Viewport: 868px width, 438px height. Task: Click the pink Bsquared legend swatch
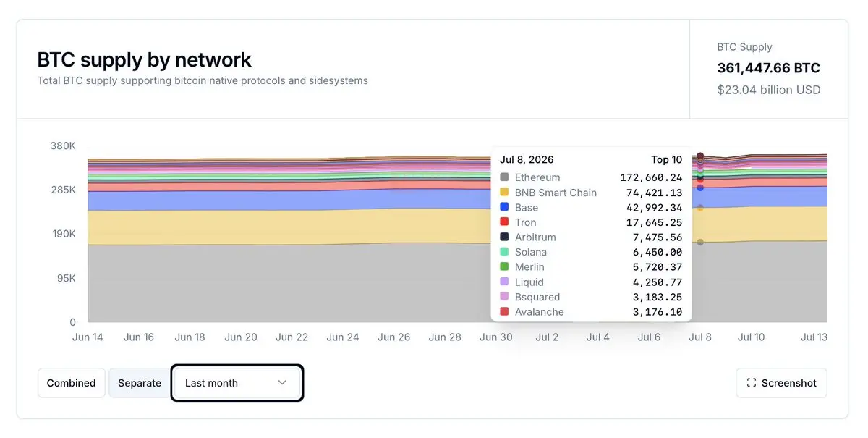click(504, 297)
